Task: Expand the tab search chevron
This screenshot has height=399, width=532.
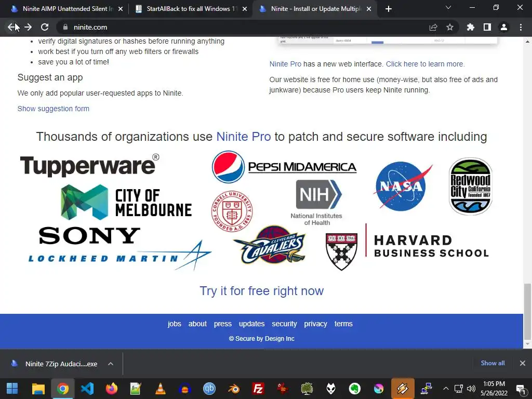Action: [448, 7]
